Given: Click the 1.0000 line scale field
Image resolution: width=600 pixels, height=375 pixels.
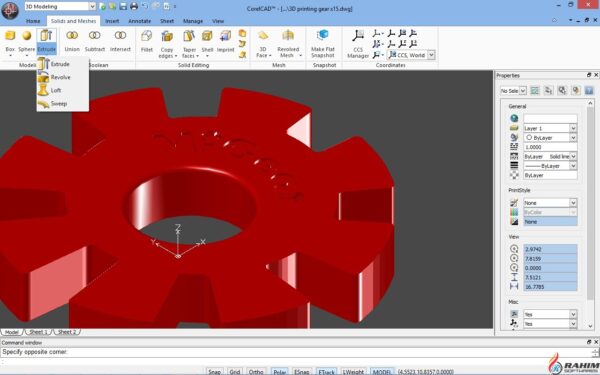Looking at the screenshot, I should tap(550, 147).
